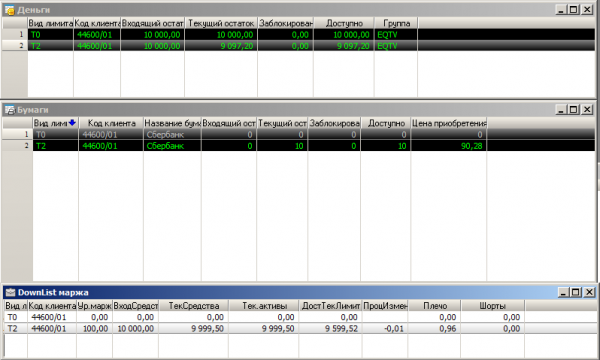Maximize the Деньги window

(x=574, y=10)
